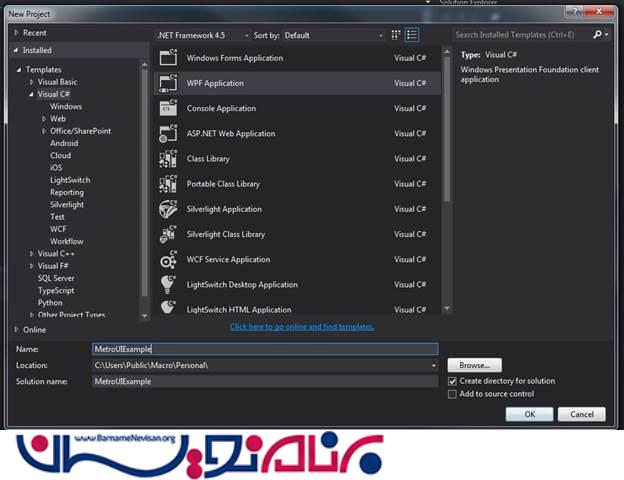Select the SQL Server tree item
624x480 pixels.
[56, 278]
